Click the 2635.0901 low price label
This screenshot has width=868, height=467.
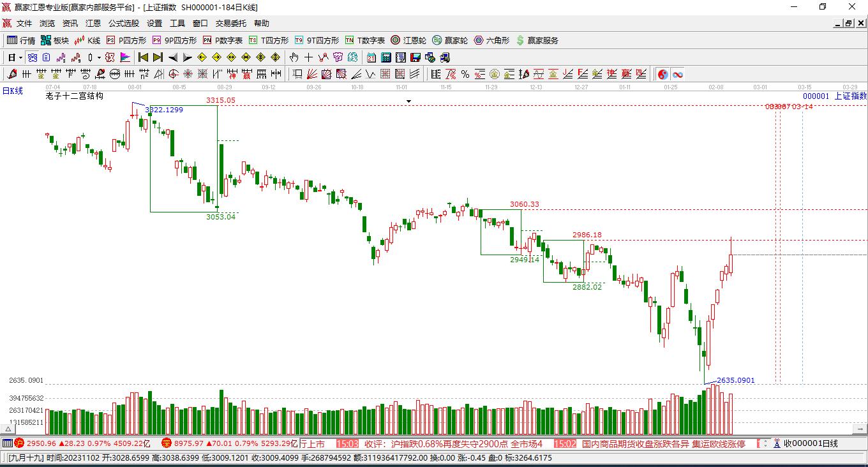coord(735,380)
